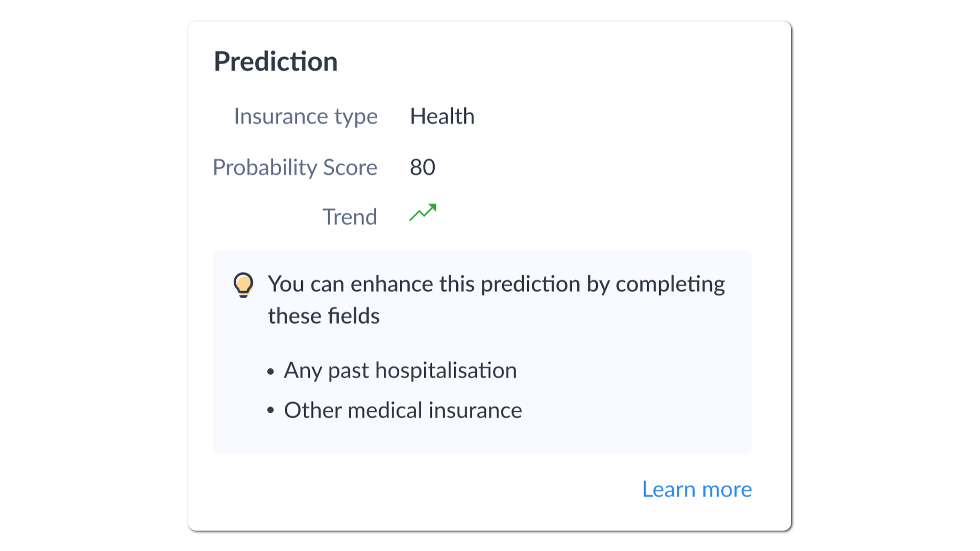This screenshot has width=980, height=551.
Task: Click 'You can' at the hint's start
Action: (305, 284)
